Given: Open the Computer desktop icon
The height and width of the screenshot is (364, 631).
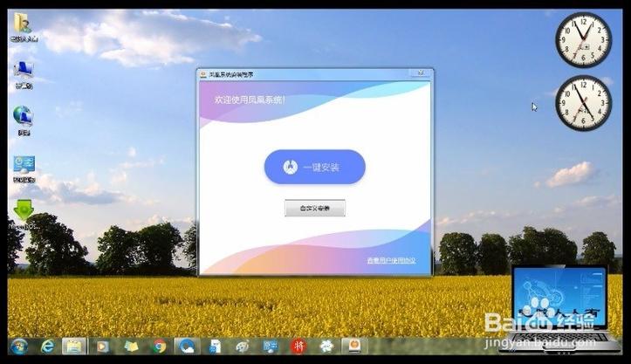Looking at the screenshot, I should tap(24, 74).
